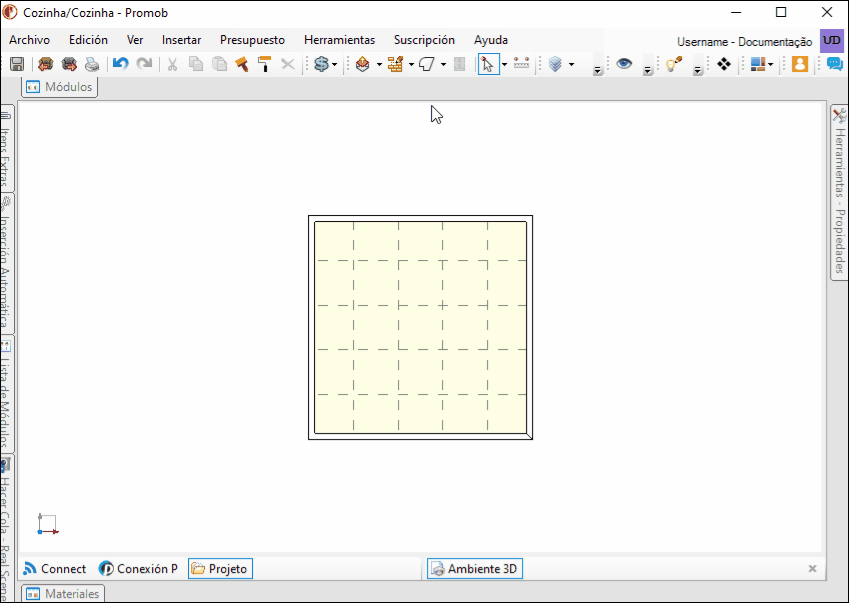The image size is (849, 603).
Task: Click the Save floppy disk icon
Action: click(x=17, y=64)
